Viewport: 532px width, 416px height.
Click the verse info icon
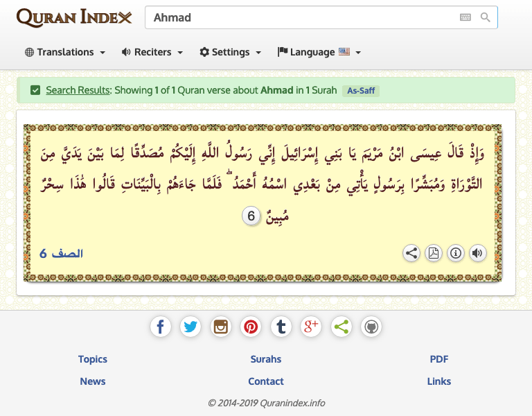click(456, 253)
